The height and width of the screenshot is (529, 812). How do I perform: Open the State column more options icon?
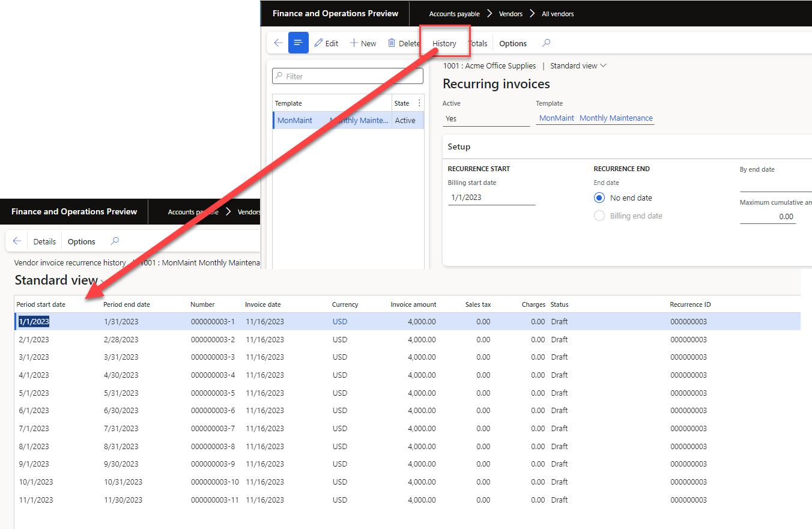pyautogui.click(x=419, y=103)
